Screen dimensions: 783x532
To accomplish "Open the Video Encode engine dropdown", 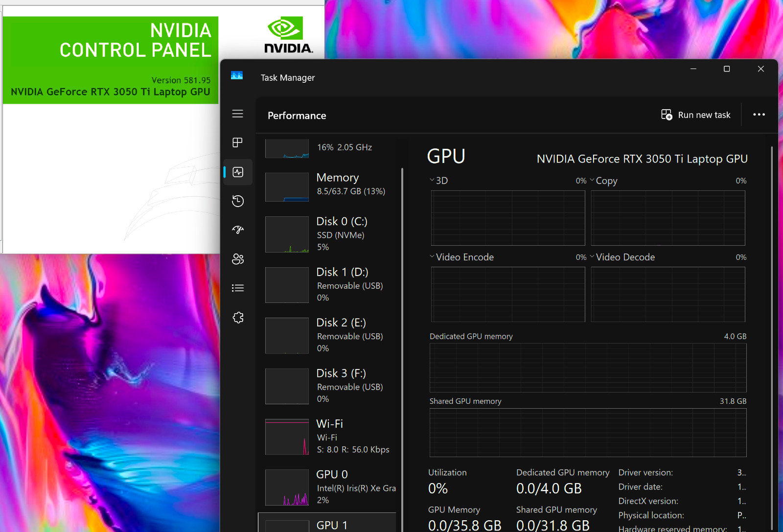I will coord(461,257).
